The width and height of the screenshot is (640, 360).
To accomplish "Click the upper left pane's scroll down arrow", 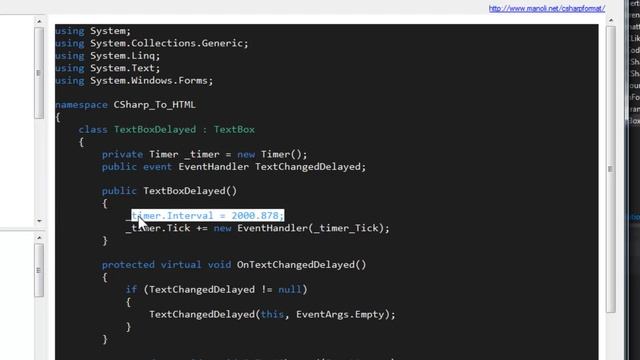I will 39,221.
